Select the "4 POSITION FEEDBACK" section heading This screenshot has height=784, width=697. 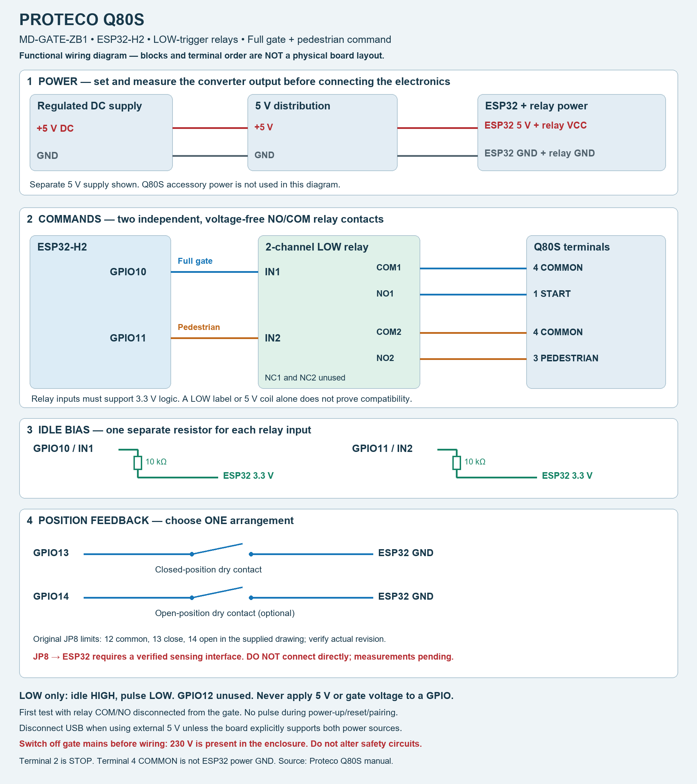pyautogui.click(x=160, y=521)
